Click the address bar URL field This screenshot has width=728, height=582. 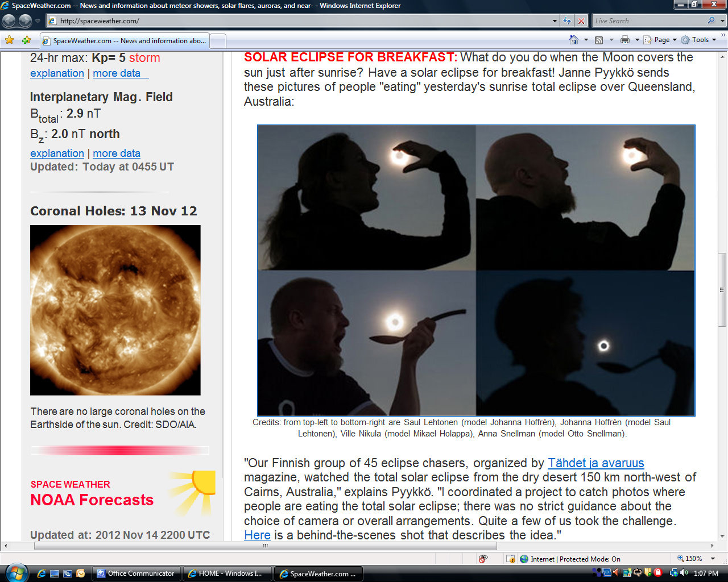[299, 21]
